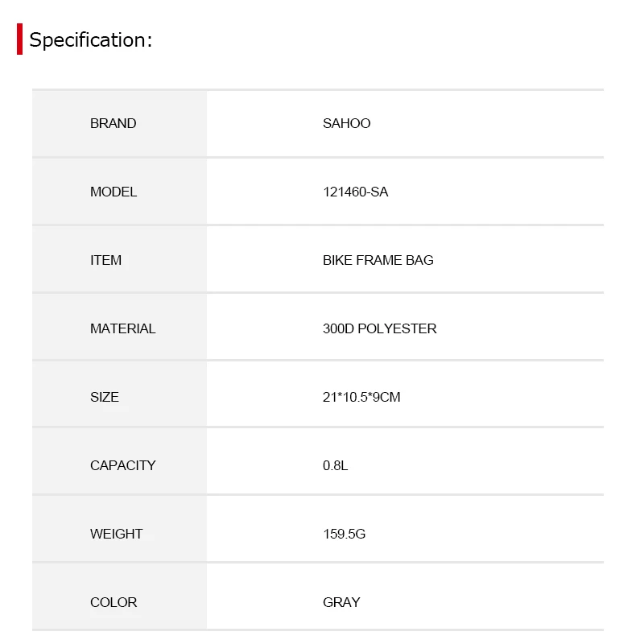644x644 pixels.
Task: Click the divider line below MODEL row
Action: coord(318,225)
